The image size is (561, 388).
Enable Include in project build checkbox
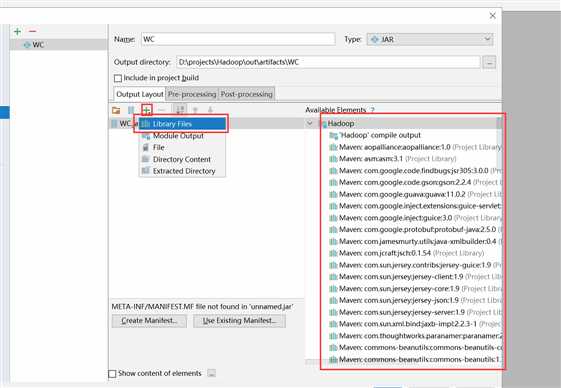coord(118,78)
